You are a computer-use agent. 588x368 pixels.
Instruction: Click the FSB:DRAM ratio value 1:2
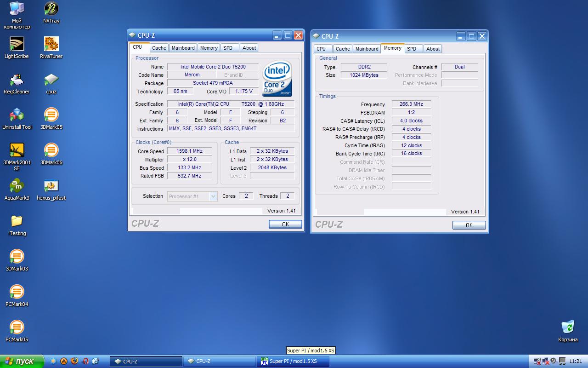[411, 112]
